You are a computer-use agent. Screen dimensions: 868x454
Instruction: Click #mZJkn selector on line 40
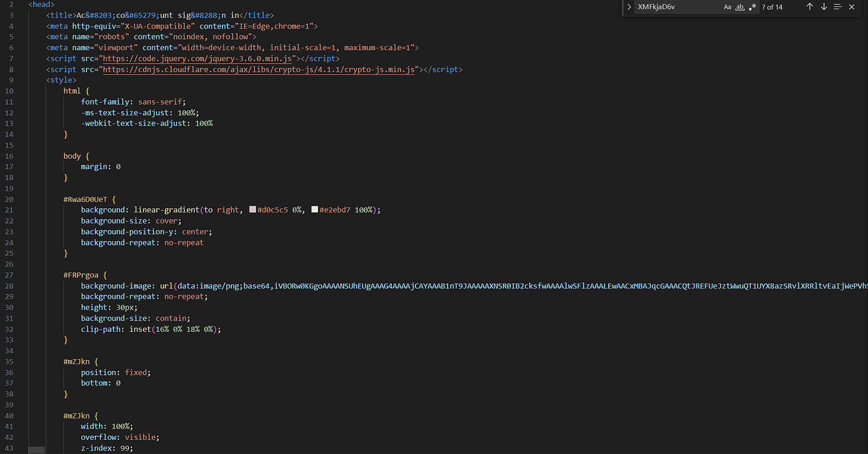point(76,416)
